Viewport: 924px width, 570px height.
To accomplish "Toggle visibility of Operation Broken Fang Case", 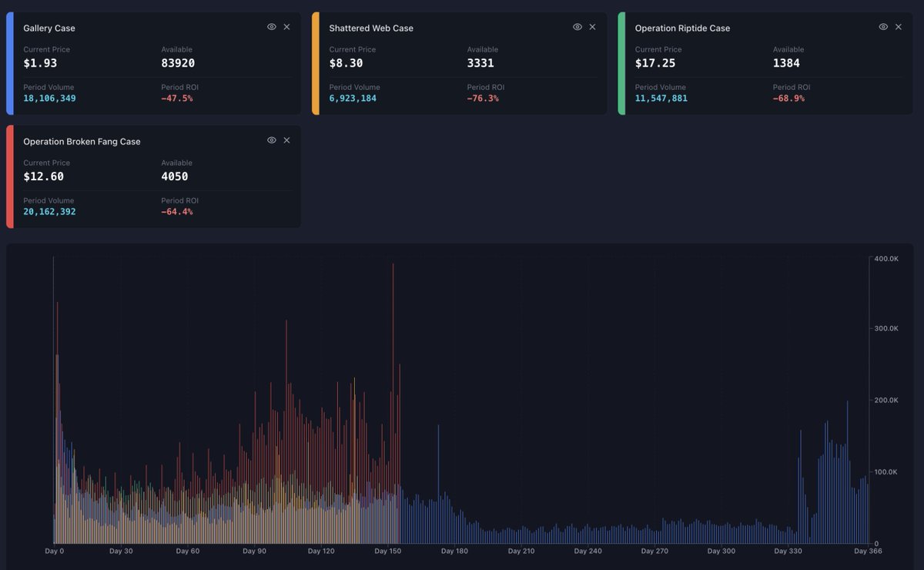I will 272,140.
